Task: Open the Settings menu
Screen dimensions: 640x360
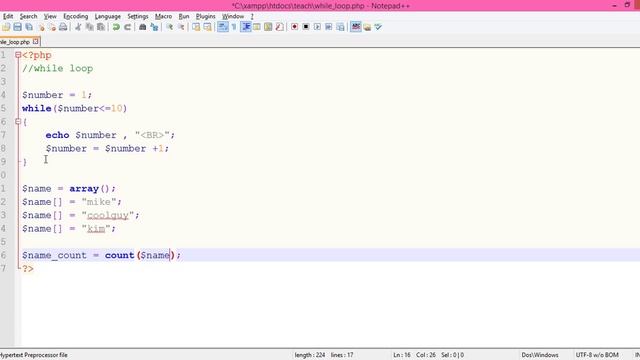Action: [x=138, y=16]
